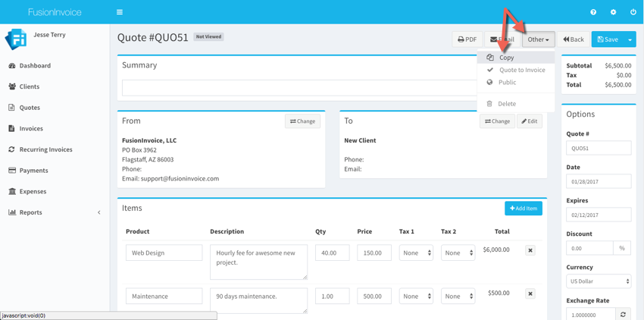Select Delete from the Other menu
This screenshot has width=644, height=320.
coord(506,104)
